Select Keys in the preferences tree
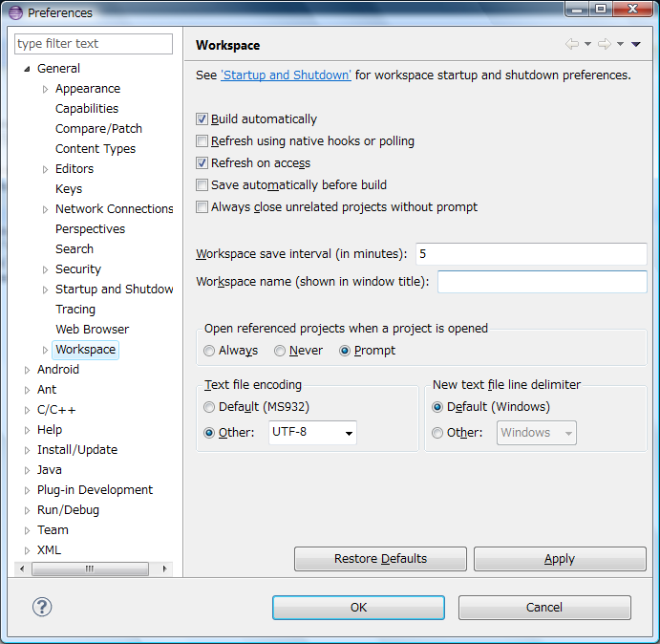Image resolution: width=660 pixels, height=644 pixels. click(69, 188)
